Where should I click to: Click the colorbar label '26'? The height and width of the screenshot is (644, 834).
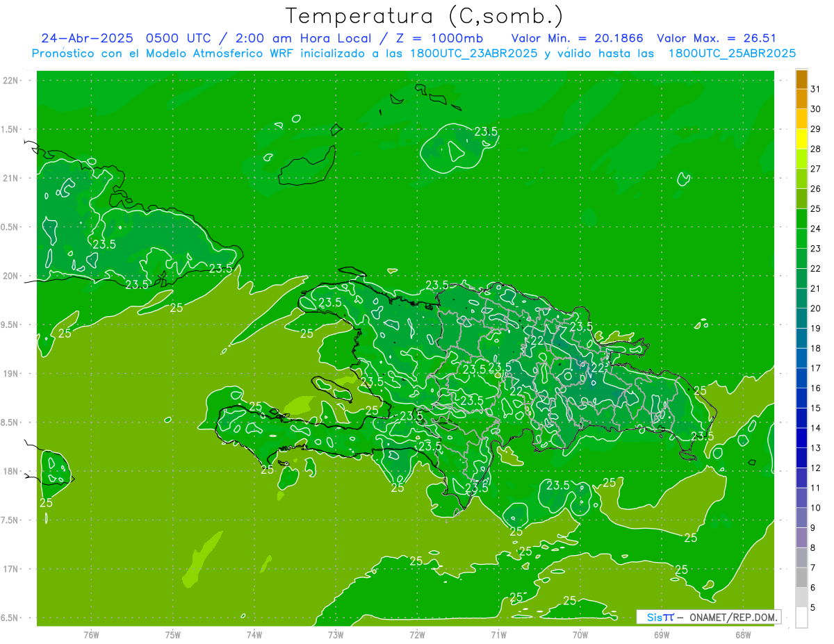point(815,188)
